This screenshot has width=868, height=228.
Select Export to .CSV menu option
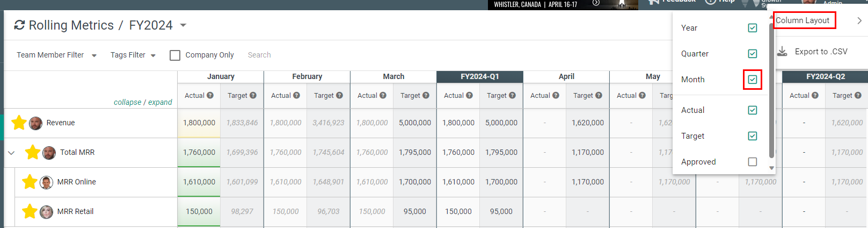[x=821, y=52]
